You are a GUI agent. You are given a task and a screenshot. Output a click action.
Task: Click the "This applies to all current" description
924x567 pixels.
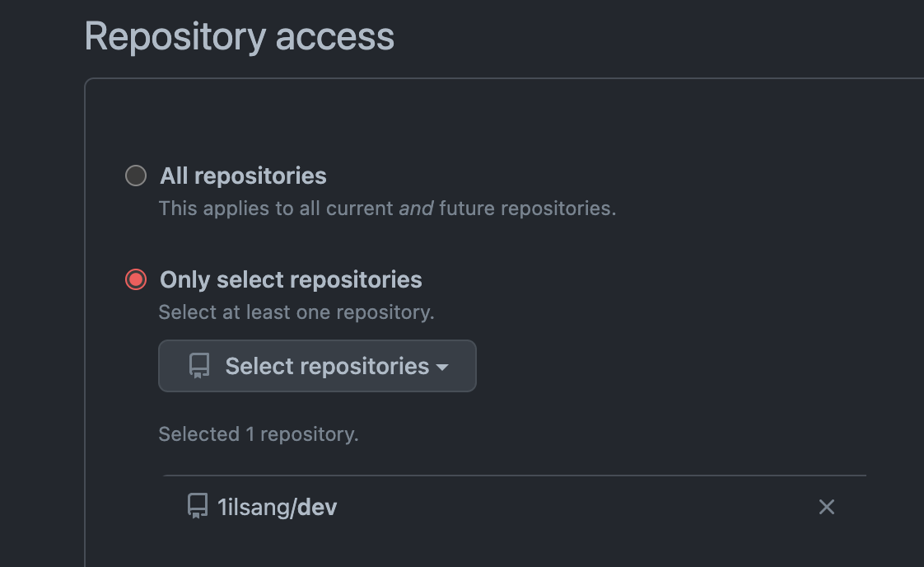[276, 209]
